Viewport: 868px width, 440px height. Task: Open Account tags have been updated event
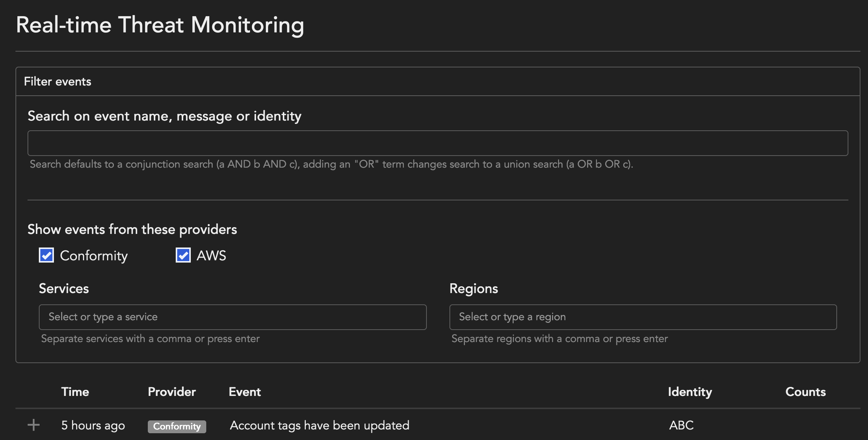319,425
